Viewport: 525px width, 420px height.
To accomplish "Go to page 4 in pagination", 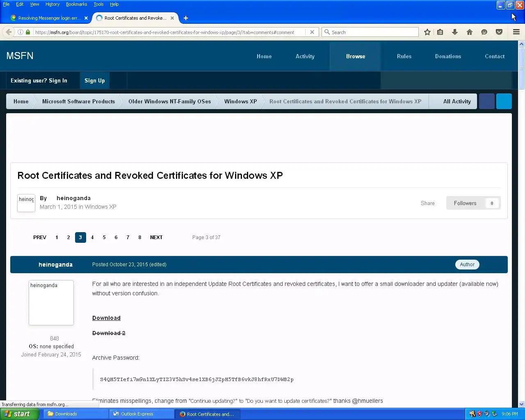I will [x=92, y=237].
